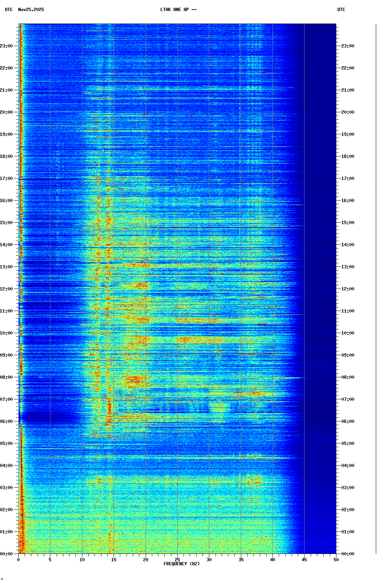392x583 pixels.
Task: Select the 15:00 label on the right axis
Action: tap(348, 223)
